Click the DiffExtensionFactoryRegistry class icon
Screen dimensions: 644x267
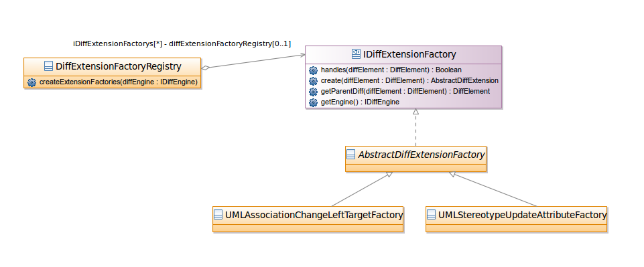48,66
